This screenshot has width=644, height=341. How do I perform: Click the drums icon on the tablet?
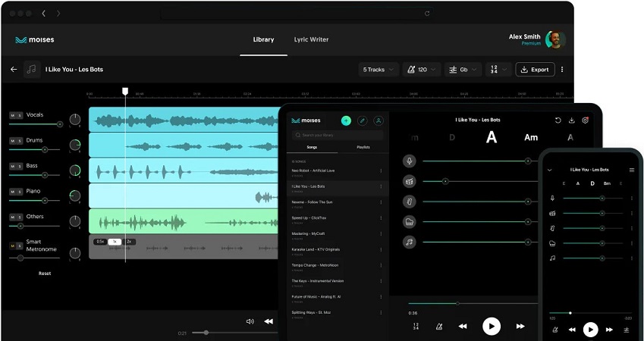pyautogui.click(x=409, y=181)
